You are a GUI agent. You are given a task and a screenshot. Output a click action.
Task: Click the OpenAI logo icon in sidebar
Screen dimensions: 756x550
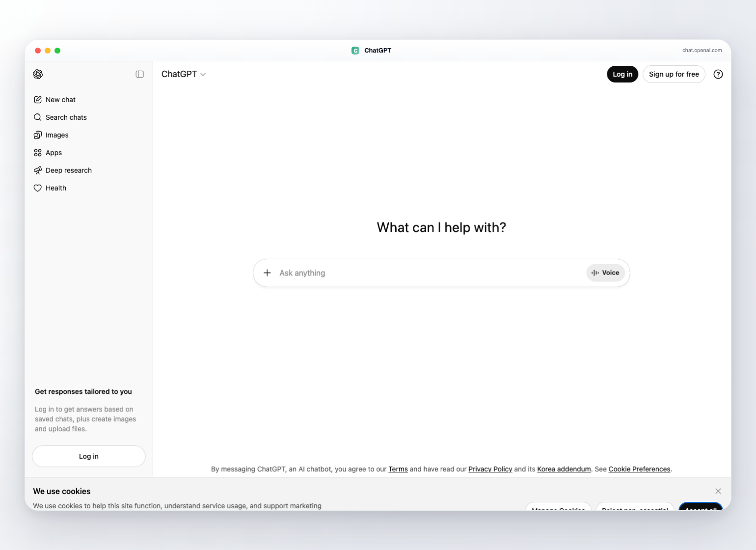[x=38, y=74]
